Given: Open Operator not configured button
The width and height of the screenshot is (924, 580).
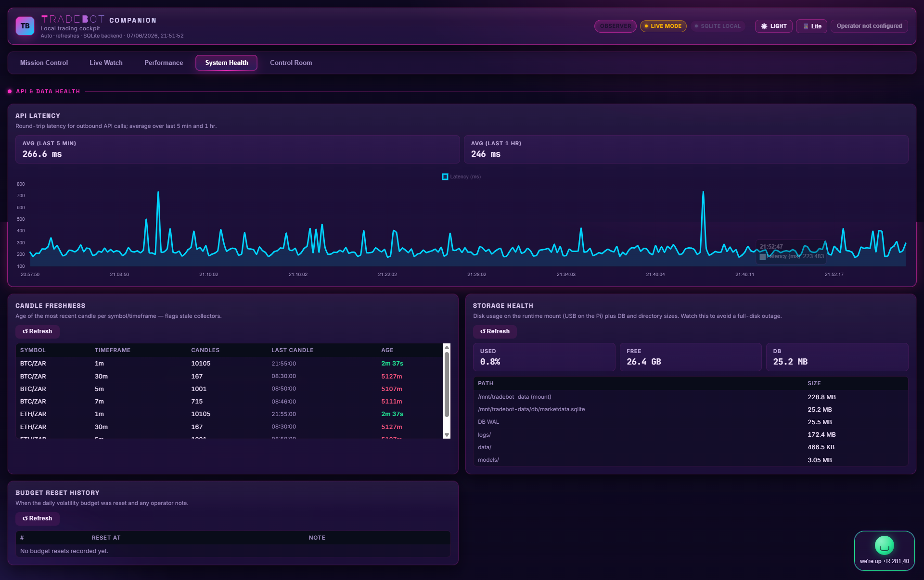Looking at the screenshot, I should click(869, 26).
